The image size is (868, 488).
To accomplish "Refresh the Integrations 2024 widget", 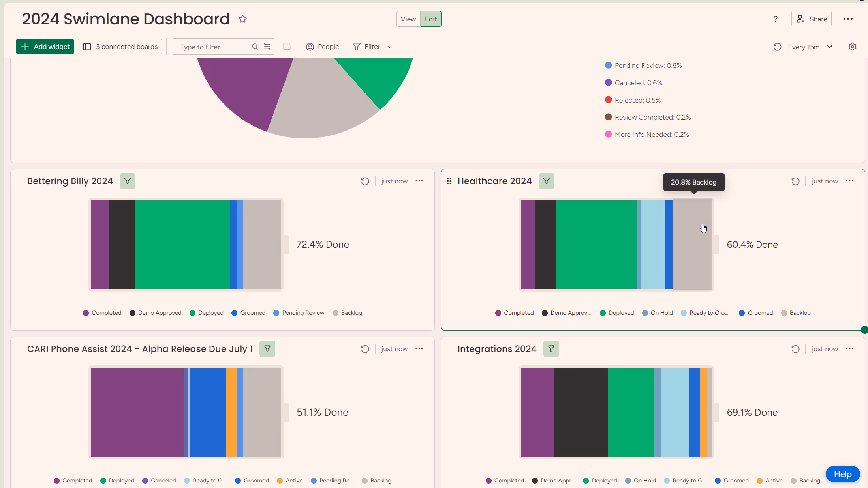I will [x=795, y=349].
